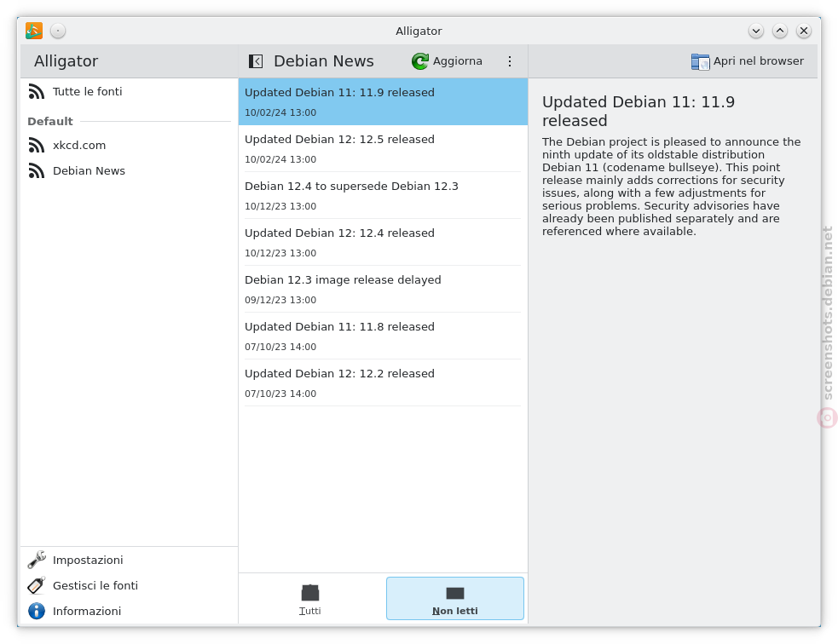Switch to the Tutti tab
Image resolution: width=838 pixels, height=644 pixels.
310,599
